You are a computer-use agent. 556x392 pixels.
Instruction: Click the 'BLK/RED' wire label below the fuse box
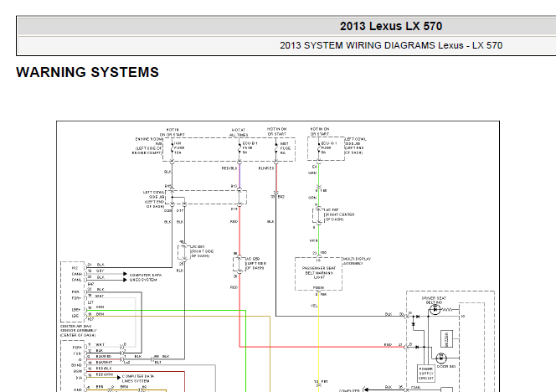266,168
